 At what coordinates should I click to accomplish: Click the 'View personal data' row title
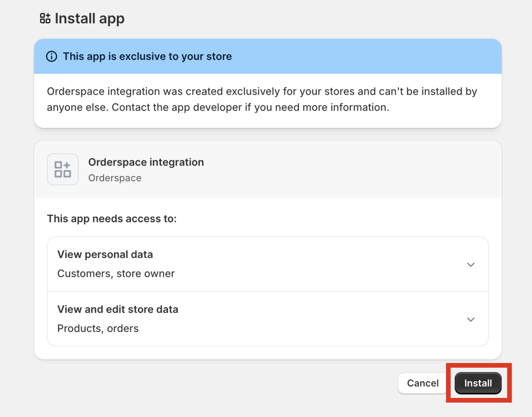pos(105,255)
